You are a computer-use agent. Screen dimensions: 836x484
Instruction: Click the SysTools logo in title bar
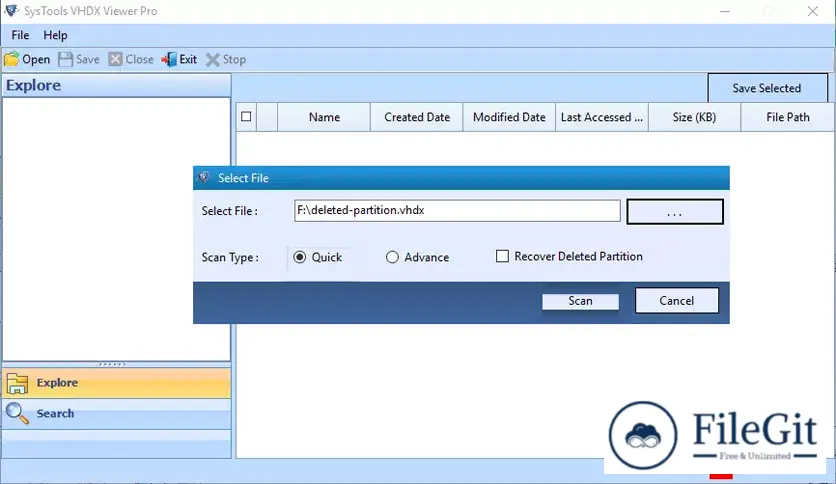click(x=11, y=11)
